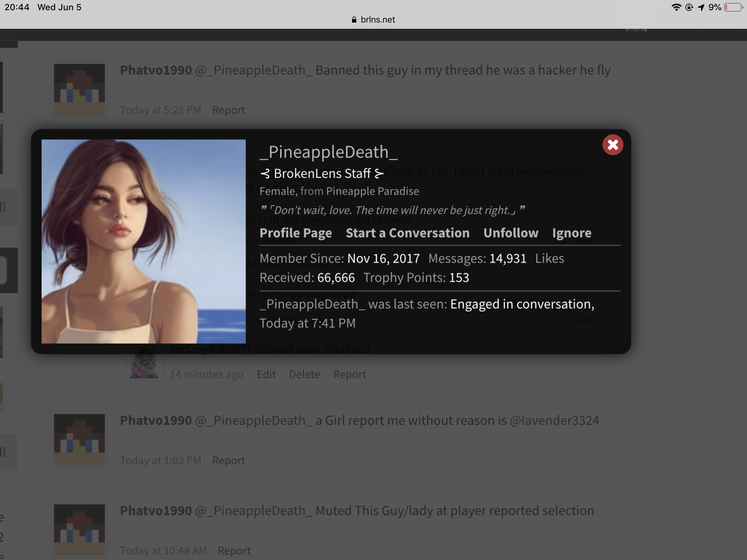Select the 'Nov 16, 2017' member since date
This screenshot has width=747, height=560.
pyautogui.click(x=383, y=258)
